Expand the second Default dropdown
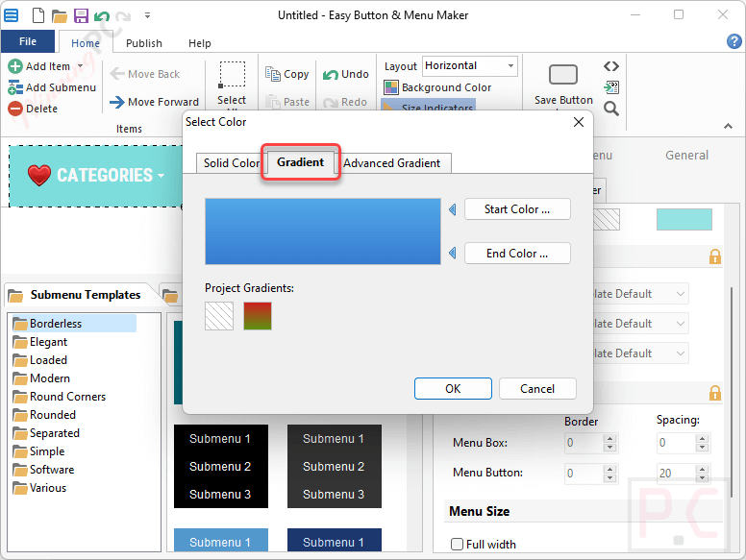This screenshot has width=746, height=560. tap(681, 324)
